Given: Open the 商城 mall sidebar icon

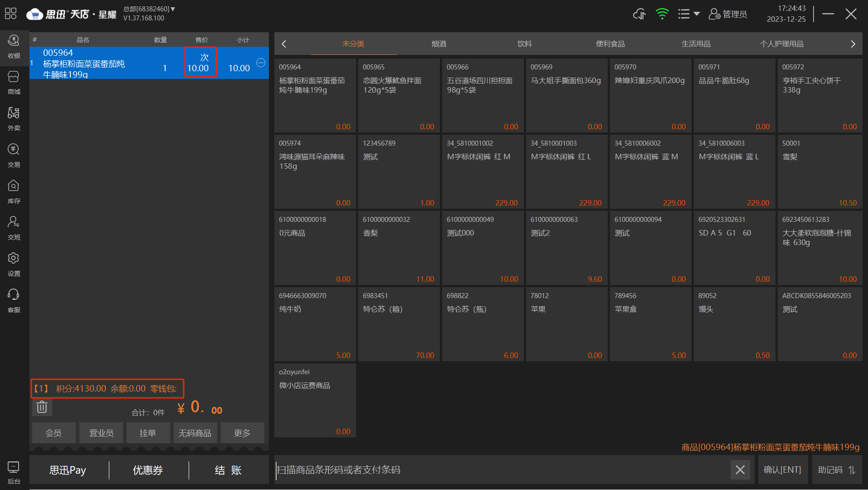Looking at the screenshot, I should coord(14,83).
